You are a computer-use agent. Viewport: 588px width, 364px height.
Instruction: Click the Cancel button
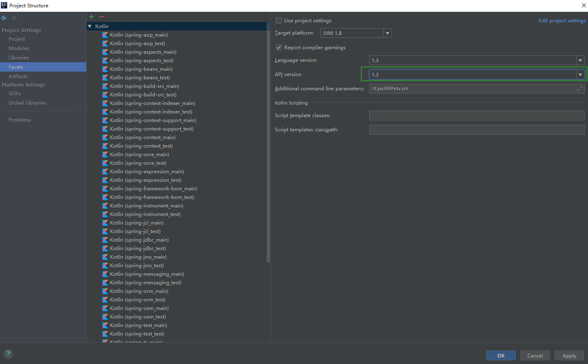(x=535, y=355)
